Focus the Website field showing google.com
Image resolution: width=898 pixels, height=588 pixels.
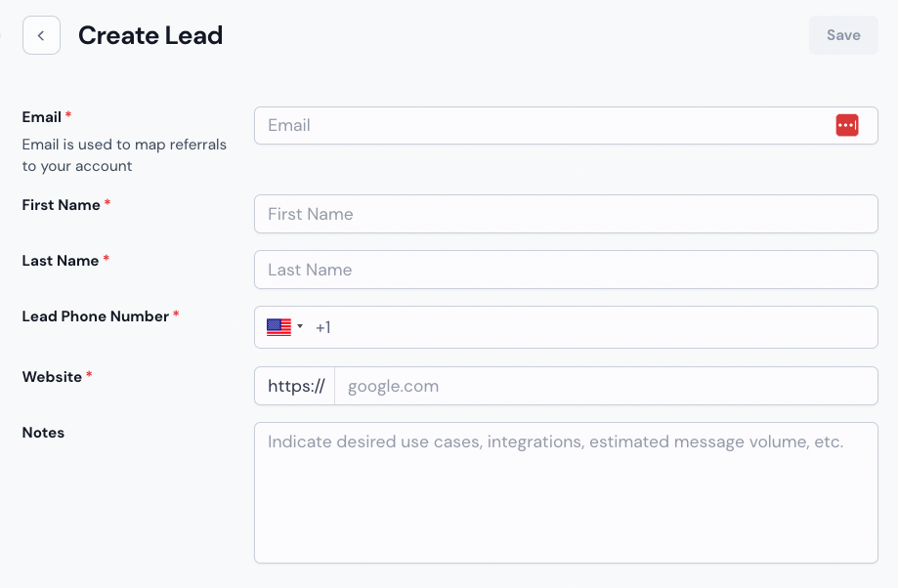pos(606,386)
